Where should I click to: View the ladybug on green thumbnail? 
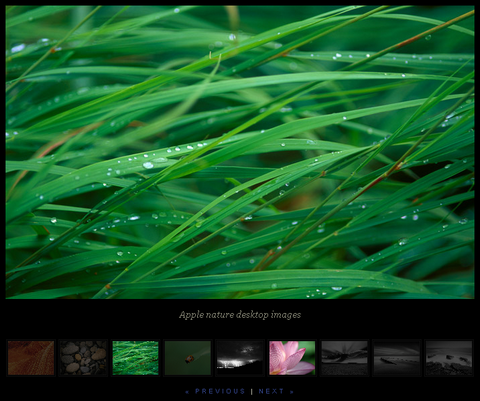tap(188, 358)
